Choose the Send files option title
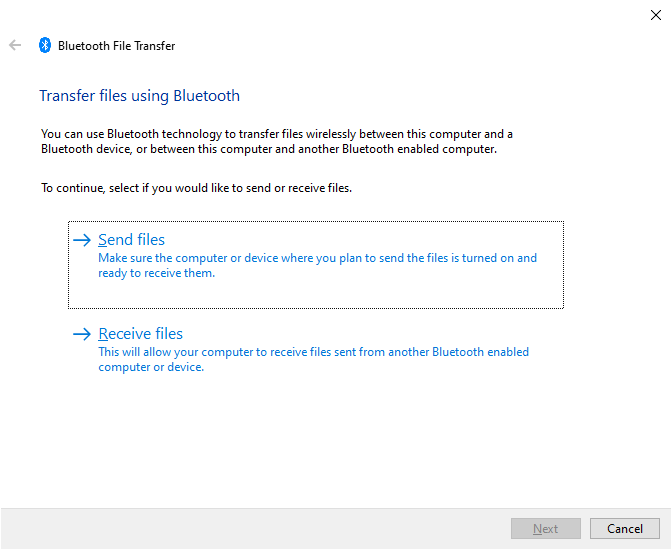672x550 pixels. coord(132,240)
